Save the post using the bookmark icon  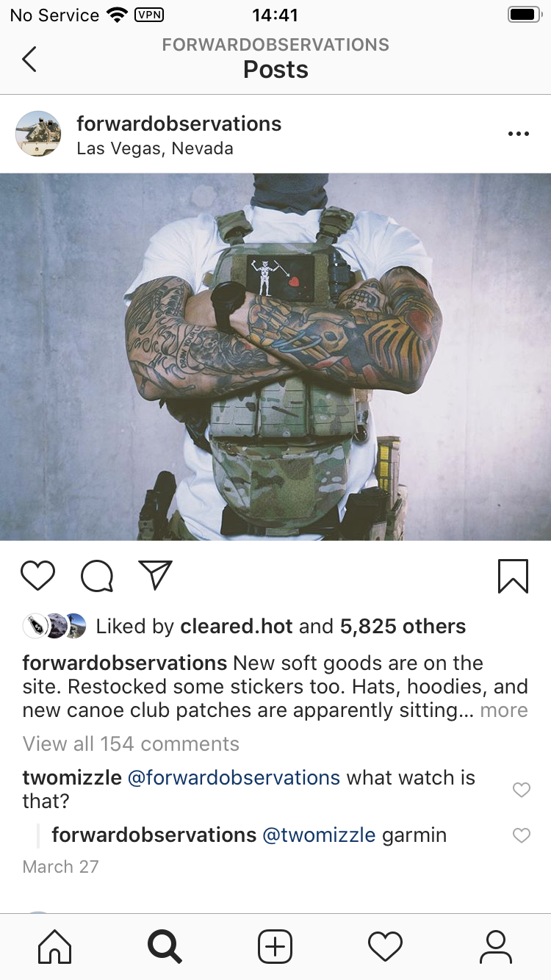pyautogui.click(x=513, y=576)
